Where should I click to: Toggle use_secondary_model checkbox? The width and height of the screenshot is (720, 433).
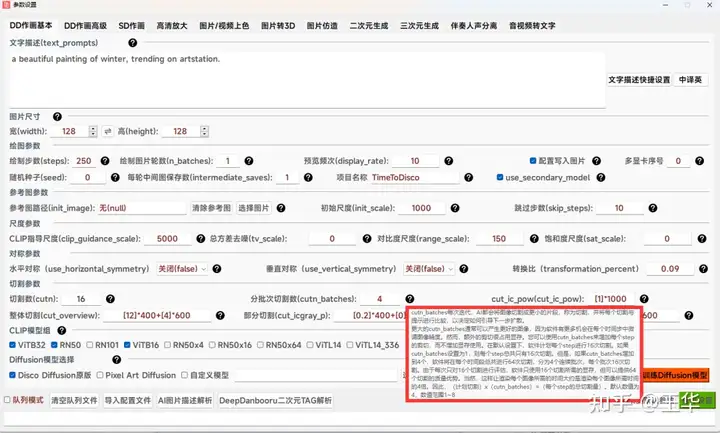(500, 177)
